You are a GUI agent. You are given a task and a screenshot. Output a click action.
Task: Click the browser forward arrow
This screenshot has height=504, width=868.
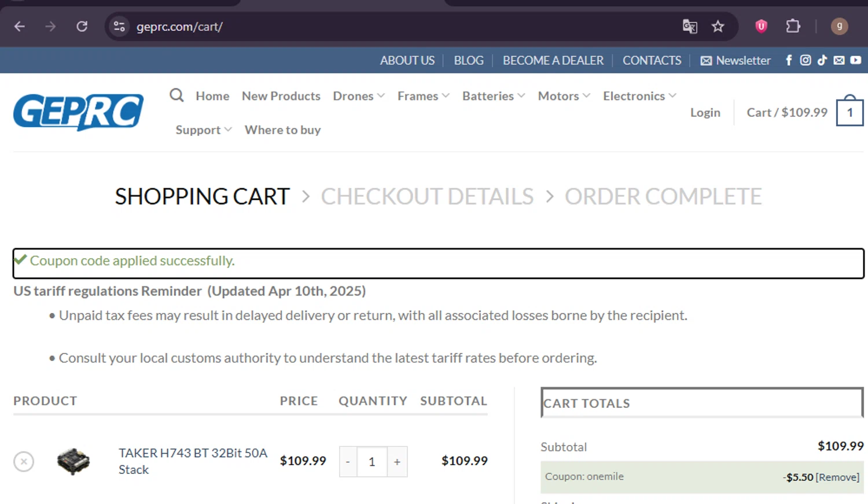[51, 27]
